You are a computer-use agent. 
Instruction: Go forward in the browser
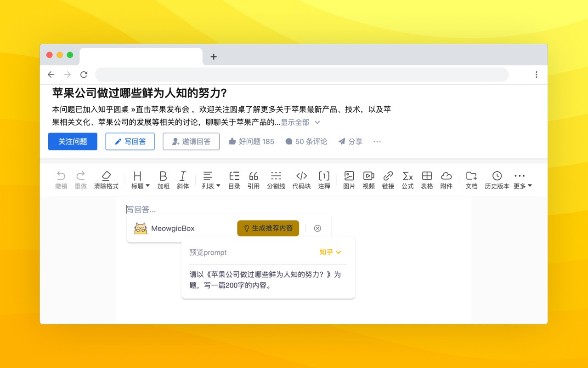point(68,75)
